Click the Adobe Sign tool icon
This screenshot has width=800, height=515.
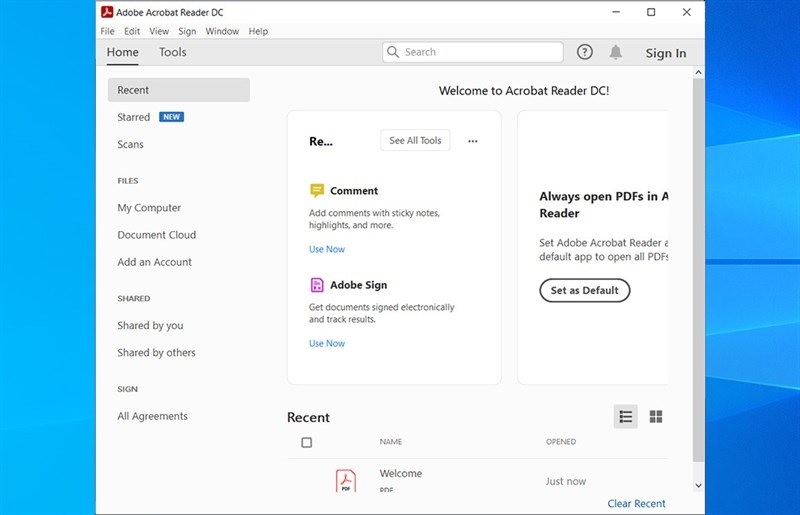click(317, 285)
